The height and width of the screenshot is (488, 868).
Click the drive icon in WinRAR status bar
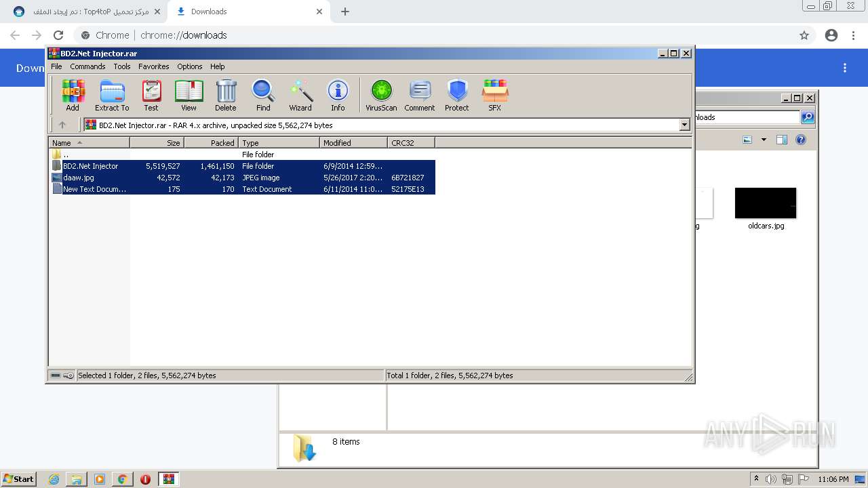[x=56, y=375]
